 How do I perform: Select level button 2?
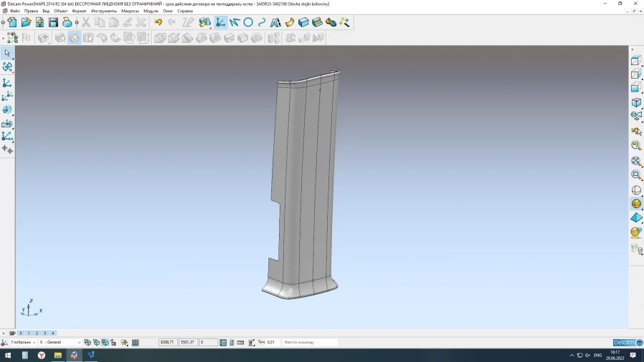(x=36, y=333)
